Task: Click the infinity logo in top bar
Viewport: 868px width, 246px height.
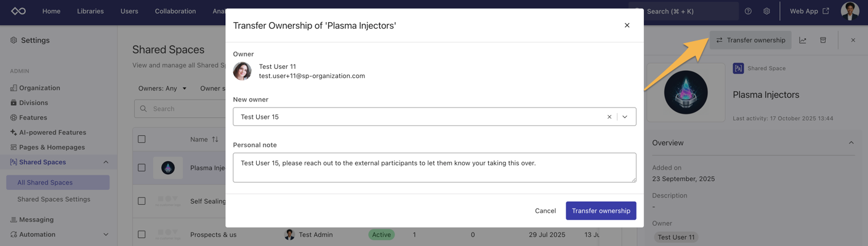Action: coord(18,11)
